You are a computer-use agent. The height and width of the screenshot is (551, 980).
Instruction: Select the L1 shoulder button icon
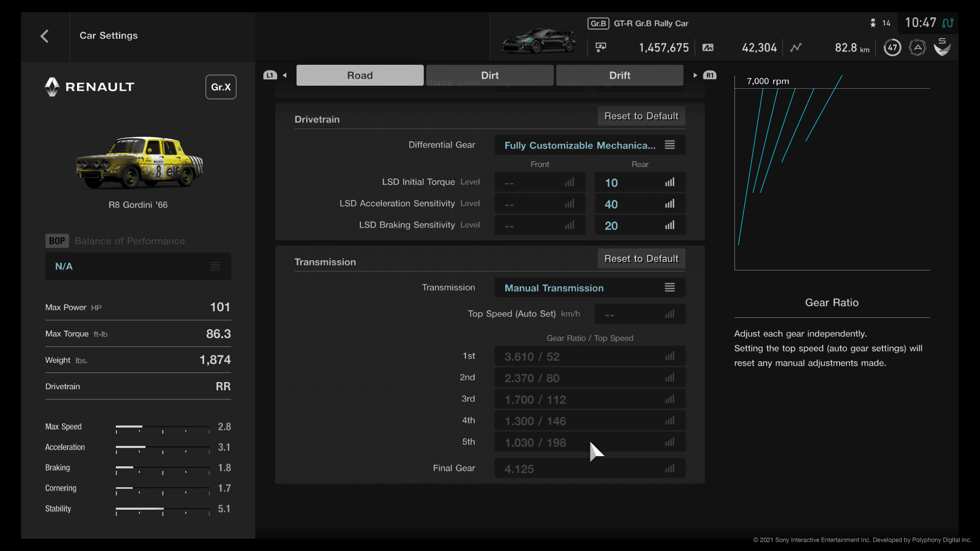pyautogui.click(x=270, y=75)
